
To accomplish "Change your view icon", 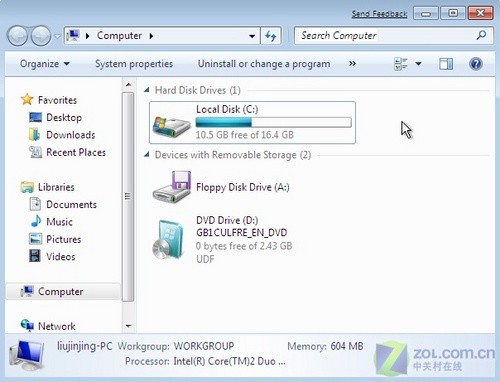I will (400, 64).
